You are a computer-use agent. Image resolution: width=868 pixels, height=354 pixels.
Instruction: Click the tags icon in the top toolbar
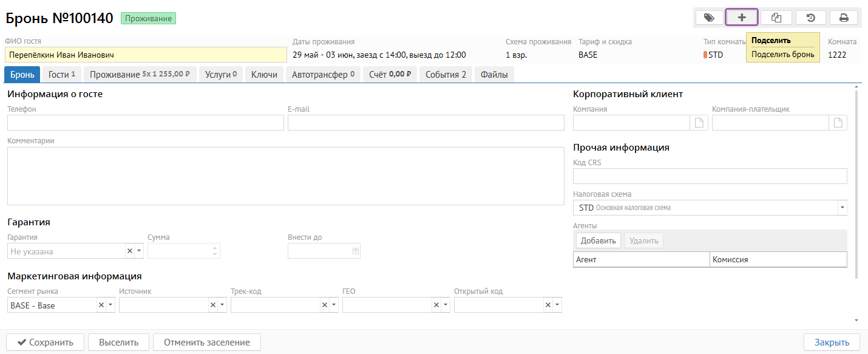point(709,18)
